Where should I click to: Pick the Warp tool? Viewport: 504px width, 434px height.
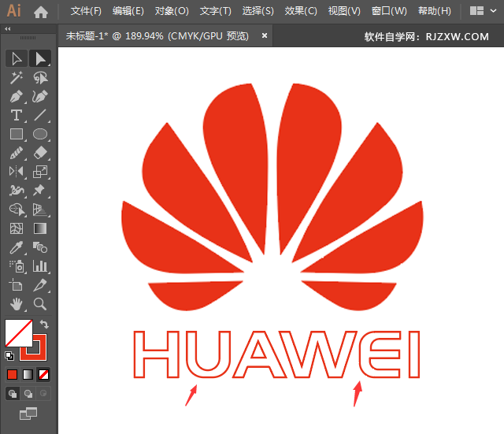click(x=17, y=191)
